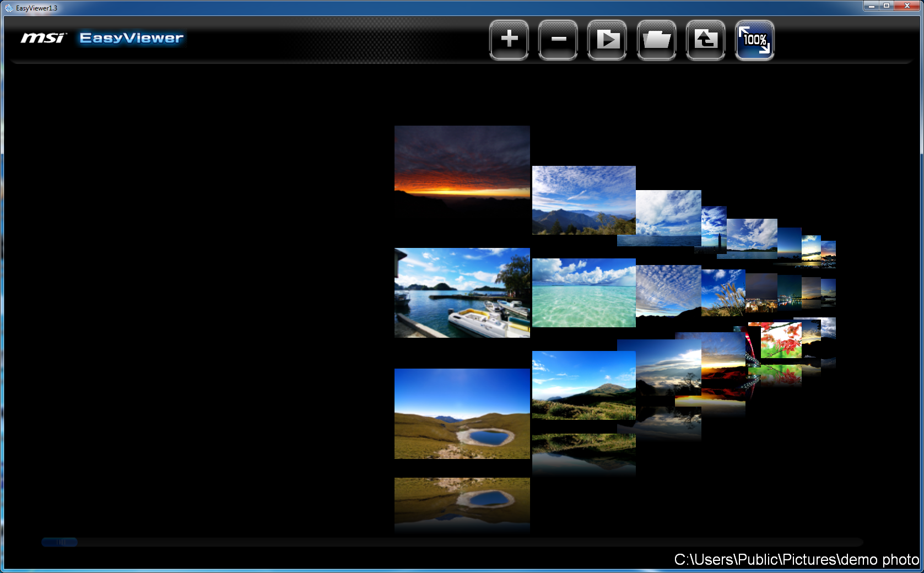Image resolution: width=924 pixels, height=573 pixels.
Task: Open the red sunset clouds thumbnail
Action: 462,171
